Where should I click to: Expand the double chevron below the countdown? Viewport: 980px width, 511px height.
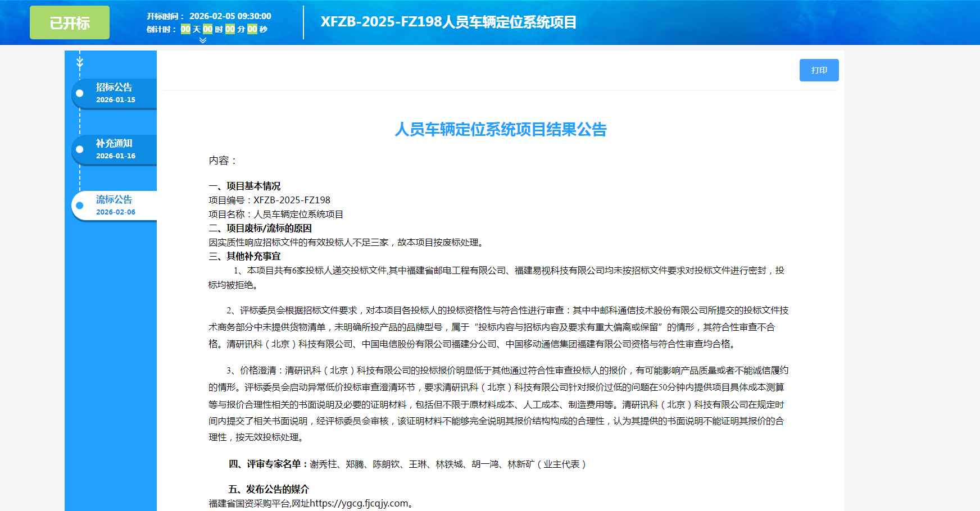[x=203, y=40]
